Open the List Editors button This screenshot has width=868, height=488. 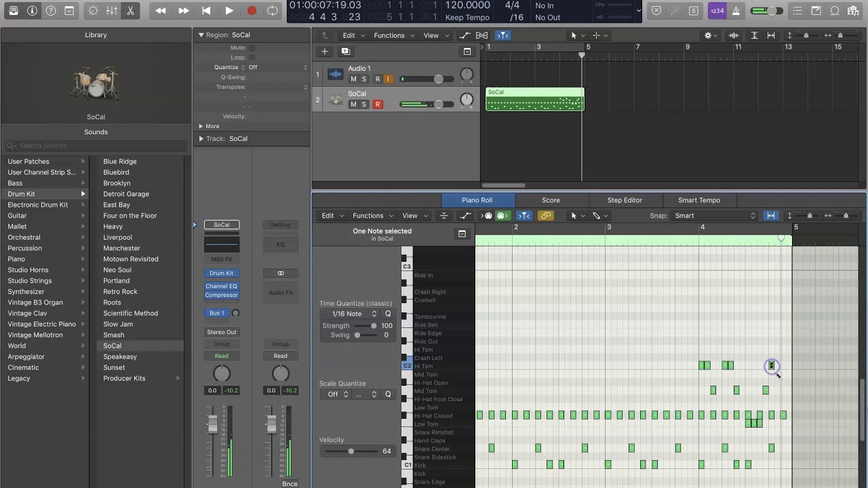click(797, 11)
